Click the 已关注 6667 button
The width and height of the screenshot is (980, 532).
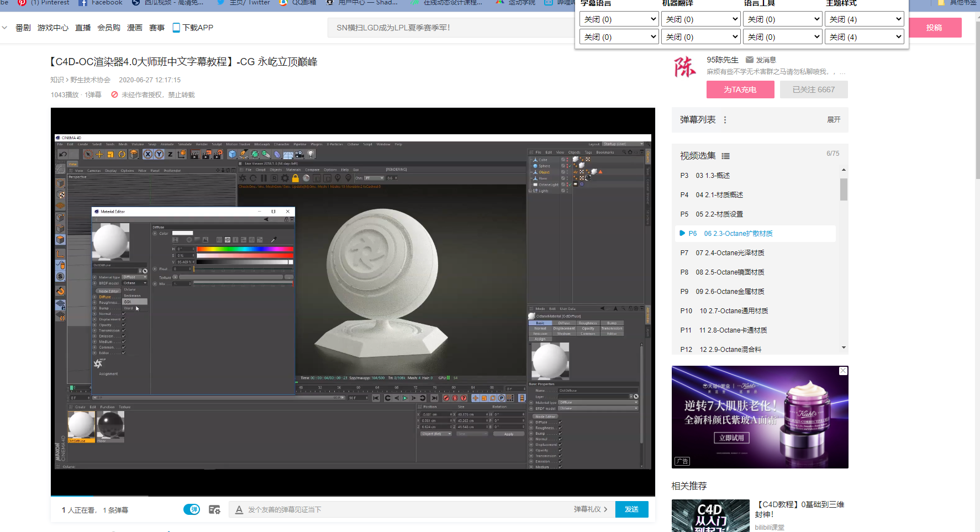click(x=814, y=89)
